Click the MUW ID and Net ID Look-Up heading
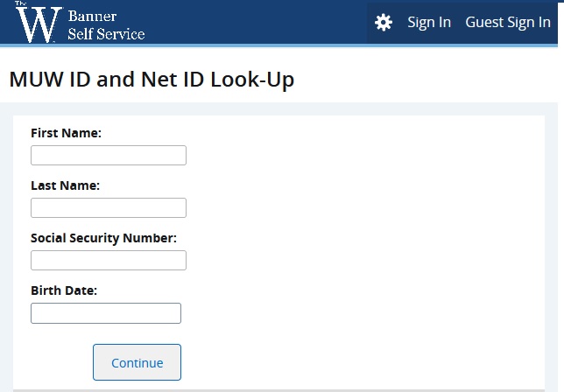Screen dimensions: 564x392 pos(152,80)
